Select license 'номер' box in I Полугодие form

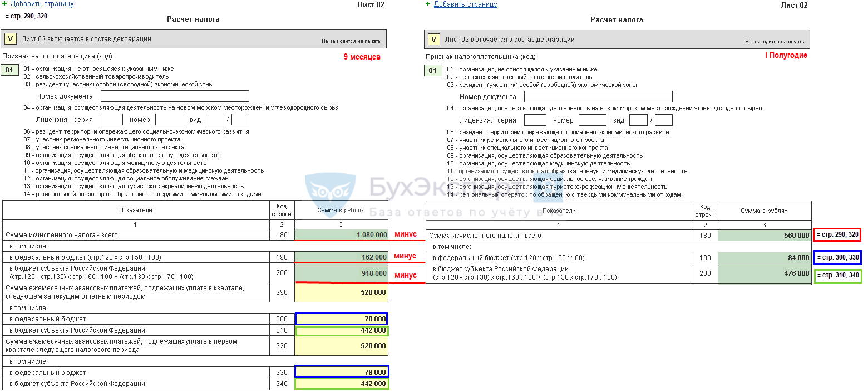592,120
